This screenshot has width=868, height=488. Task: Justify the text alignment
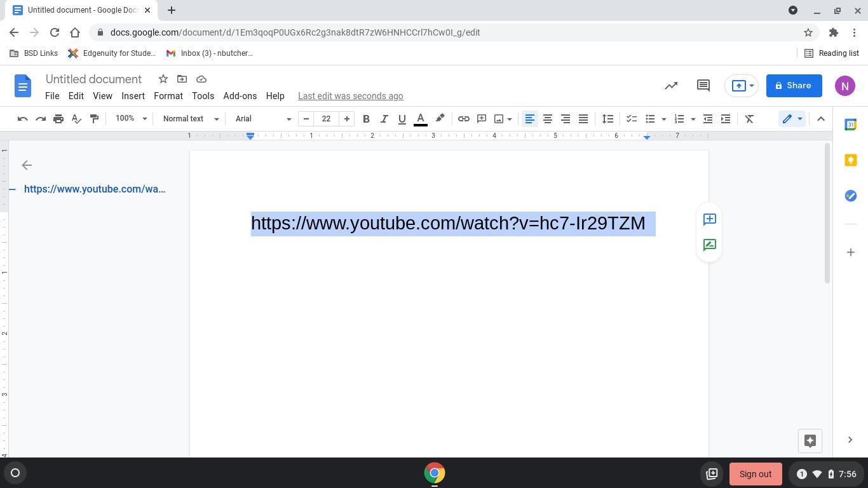coord(583,119)
